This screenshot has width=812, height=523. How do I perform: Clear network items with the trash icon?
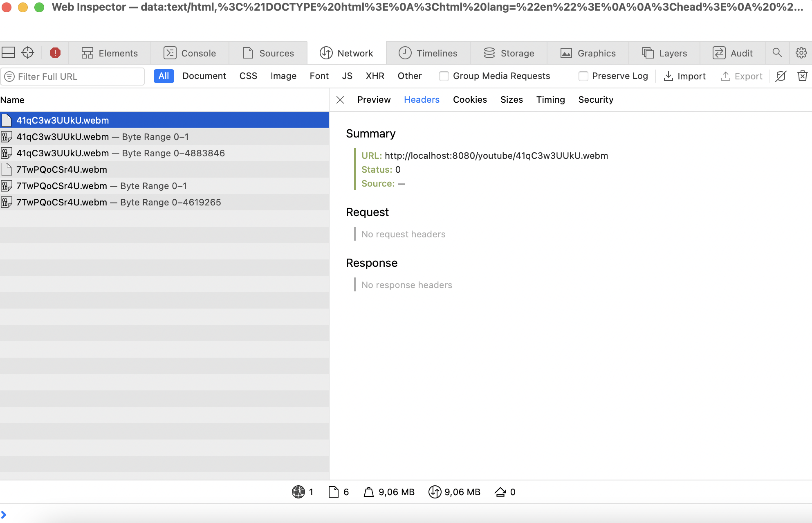point(802,76)
